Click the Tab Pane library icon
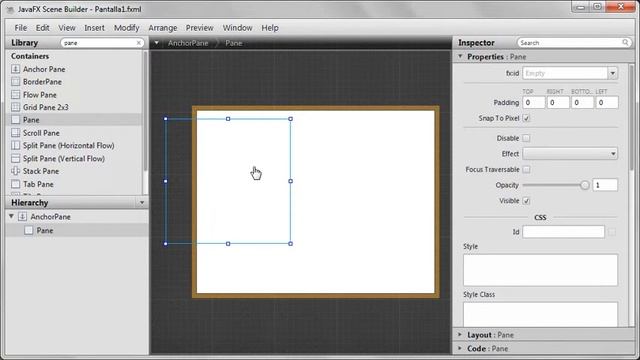Viewport: 640px width, 360px height. (x=16, y=184)
